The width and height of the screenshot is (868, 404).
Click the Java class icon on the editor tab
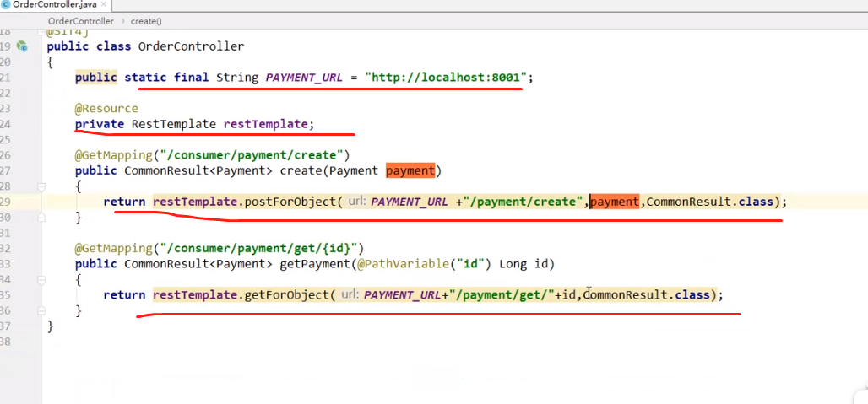(5, 5)
